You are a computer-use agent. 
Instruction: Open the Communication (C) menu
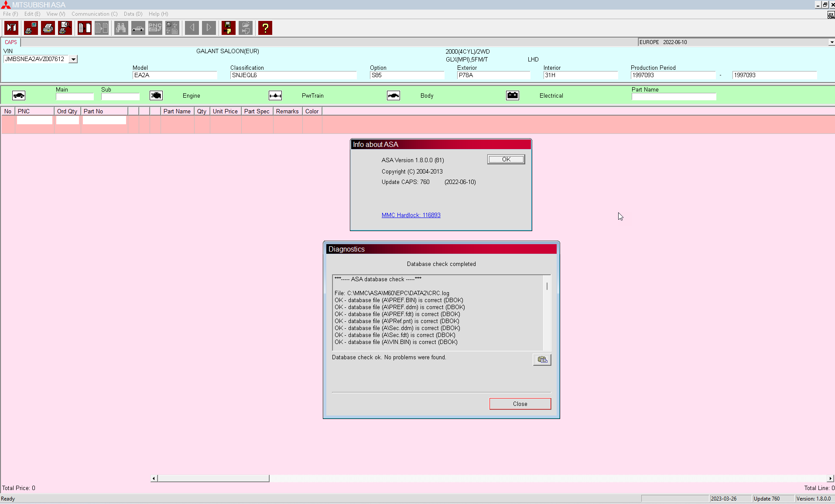(95, 14)
